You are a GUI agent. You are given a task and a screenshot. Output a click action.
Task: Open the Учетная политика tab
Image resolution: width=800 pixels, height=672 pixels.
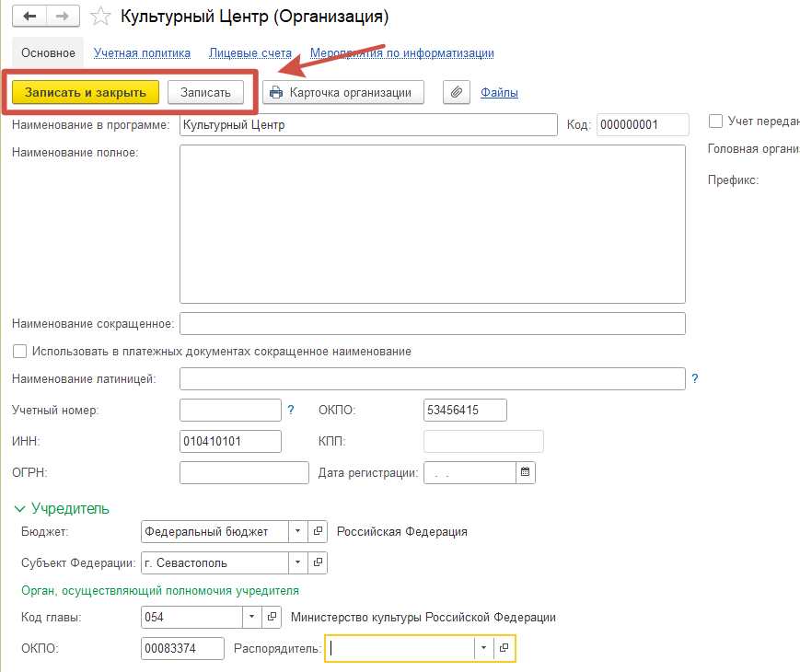(142, 53)
